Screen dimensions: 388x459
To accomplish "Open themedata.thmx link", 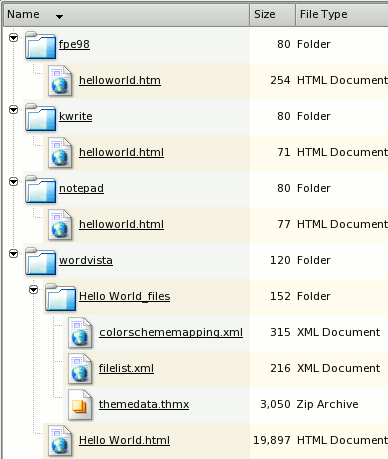I will (144, 404).
